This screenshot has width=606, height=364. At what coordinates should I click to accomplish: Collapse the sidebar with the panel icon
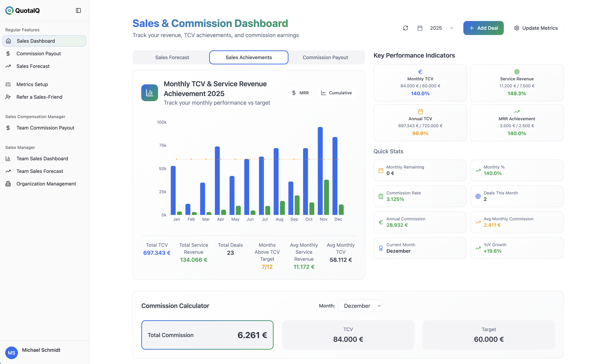78,10
